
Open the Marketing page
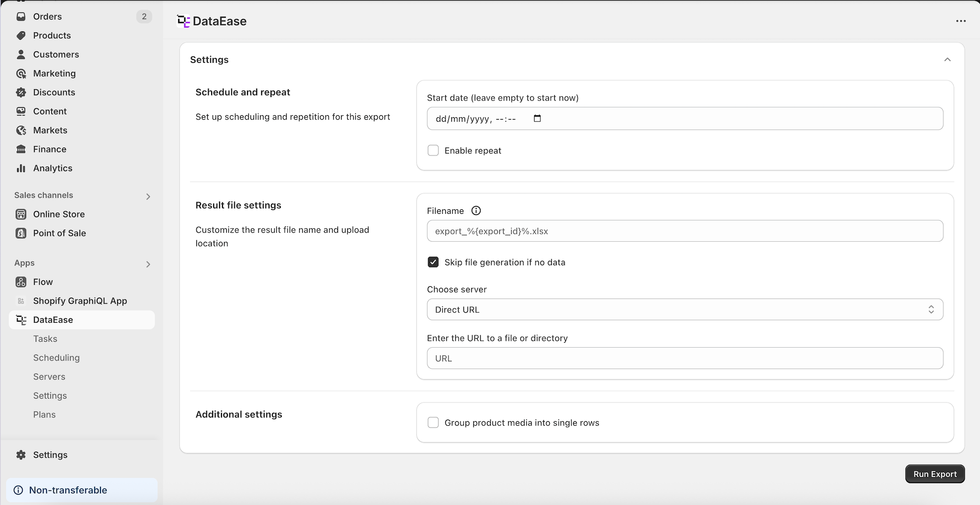click(54, 74)
